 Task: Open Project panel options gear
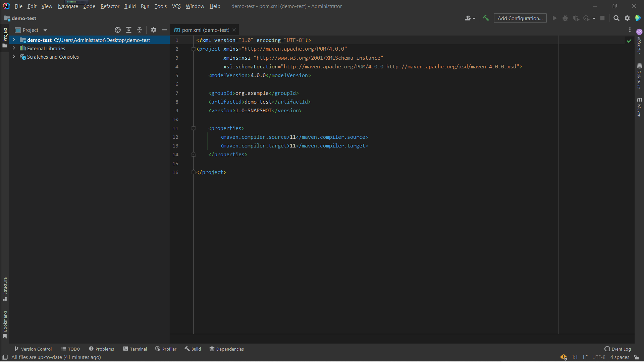tap(154, 30)
